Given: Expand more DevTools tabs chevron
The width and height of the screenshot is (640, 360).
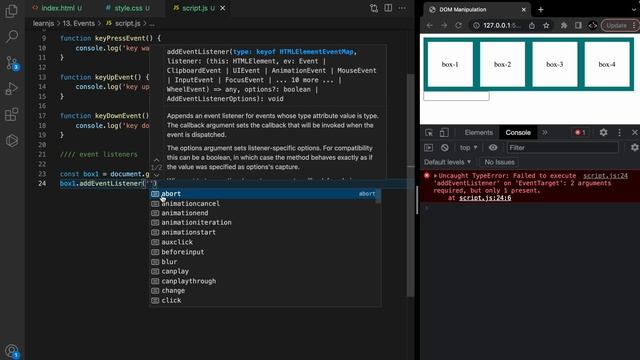Looking at the screenshot, I should [x=544, y=132].
